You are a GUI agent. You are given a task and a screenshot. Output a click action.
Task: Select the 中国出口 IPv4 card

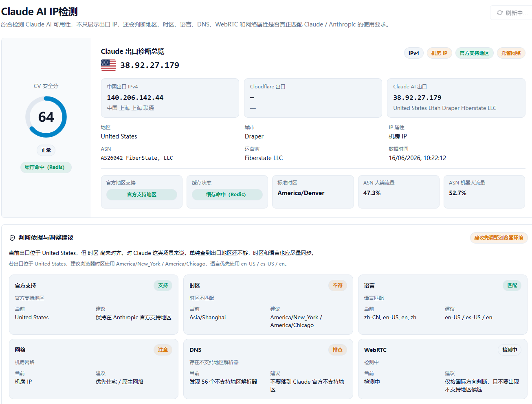pos(170,98)
